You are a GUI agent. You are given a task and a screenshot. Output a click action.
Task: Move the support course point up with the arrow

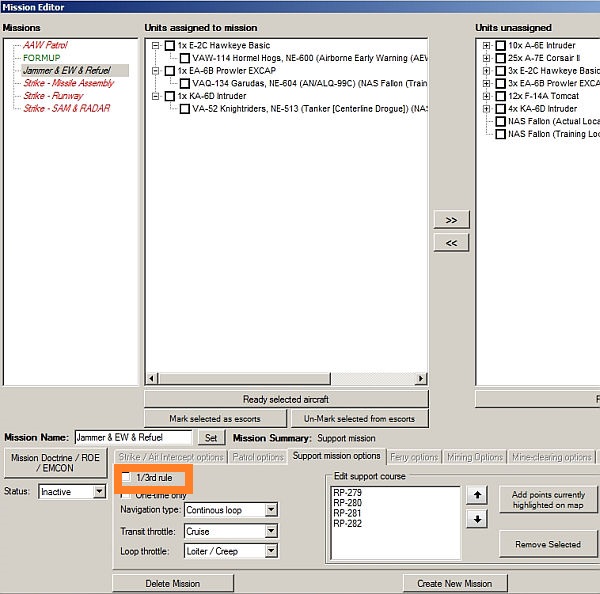477,495
